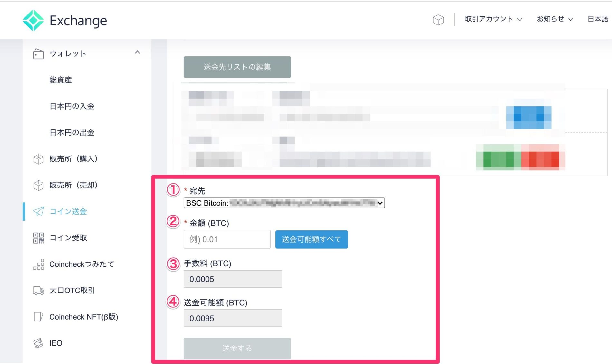The image size is (612, 364).
Task: Click the 手数料 (BTC) field showing 0.0005
Action: point(233,279)
